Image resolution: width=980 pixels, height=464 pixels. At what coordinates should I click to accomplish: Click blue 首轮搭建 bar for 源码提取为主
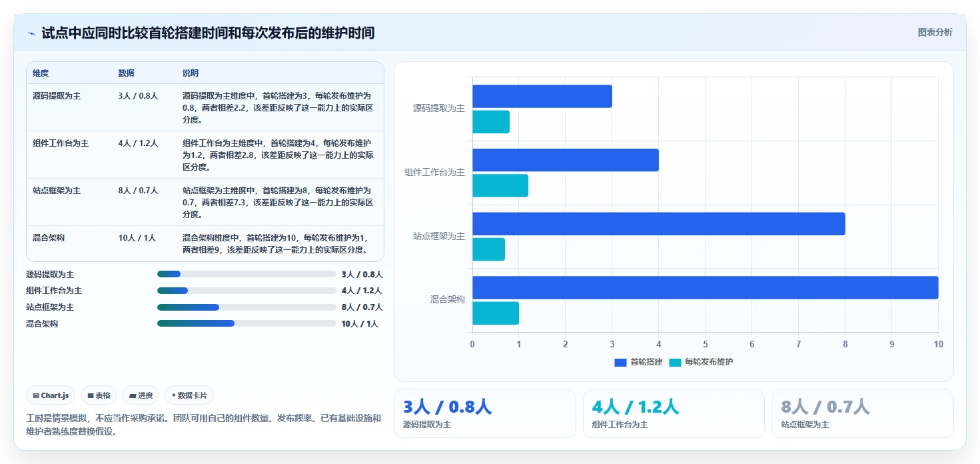click(542, 97)
